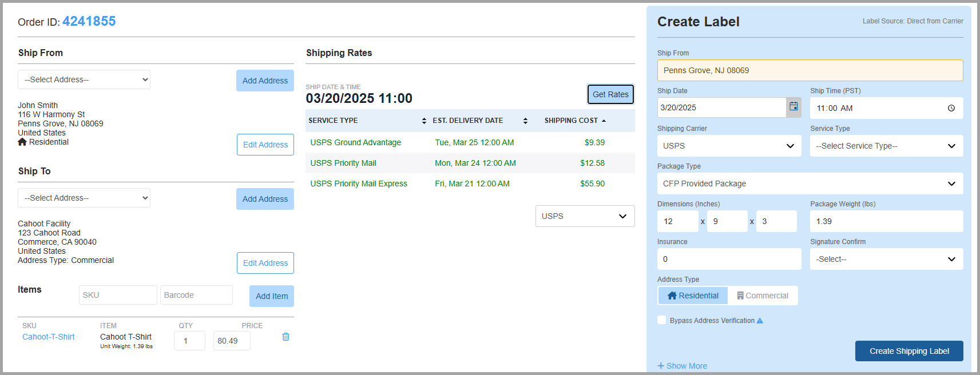
Task: Open Shipping Carrier dropdown in Create Label
Action: click(729, 146)
